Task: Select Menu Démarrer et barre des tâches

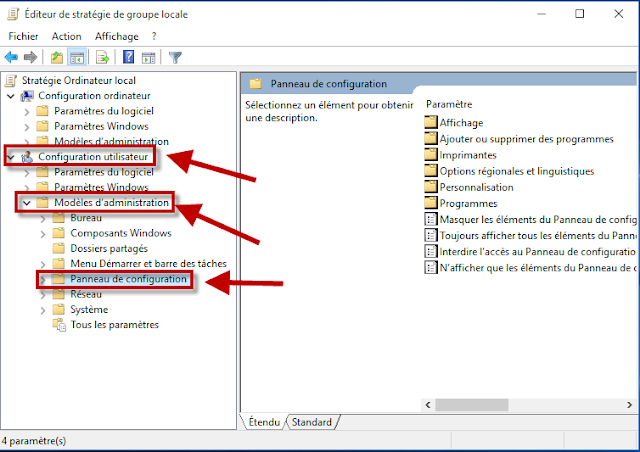Action: pyautogui.click(x=148, y=263)
